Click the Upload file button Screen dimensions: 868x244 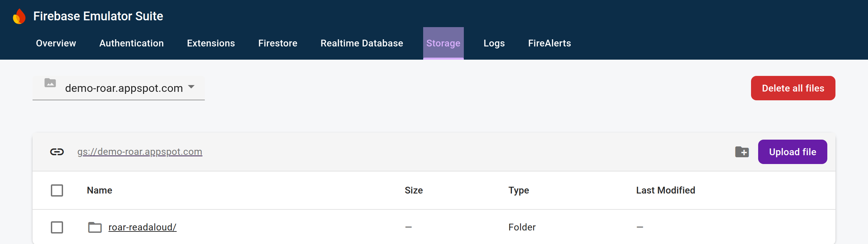793,152
